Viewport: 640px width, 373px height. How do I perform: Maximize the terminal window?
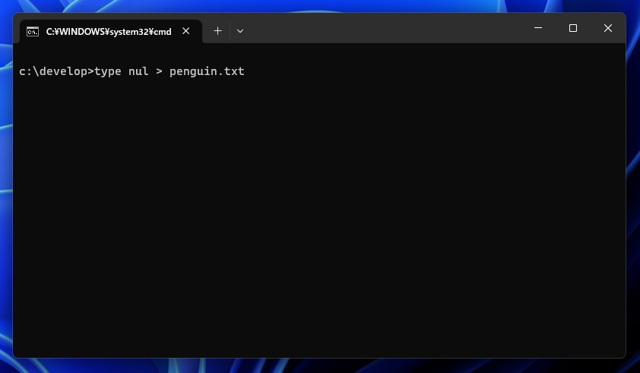(x=573, y=28)
